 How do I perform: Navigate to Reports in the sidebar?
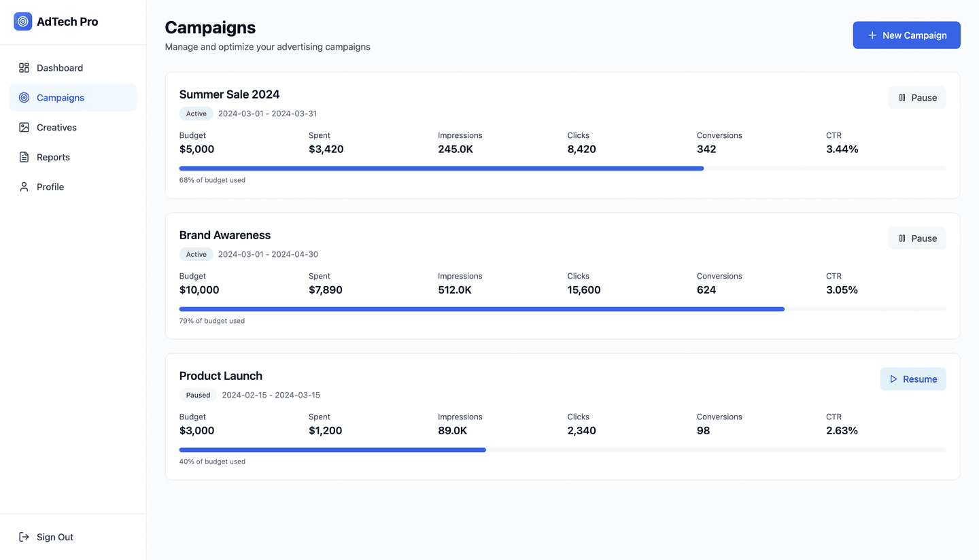coord(53,157)
